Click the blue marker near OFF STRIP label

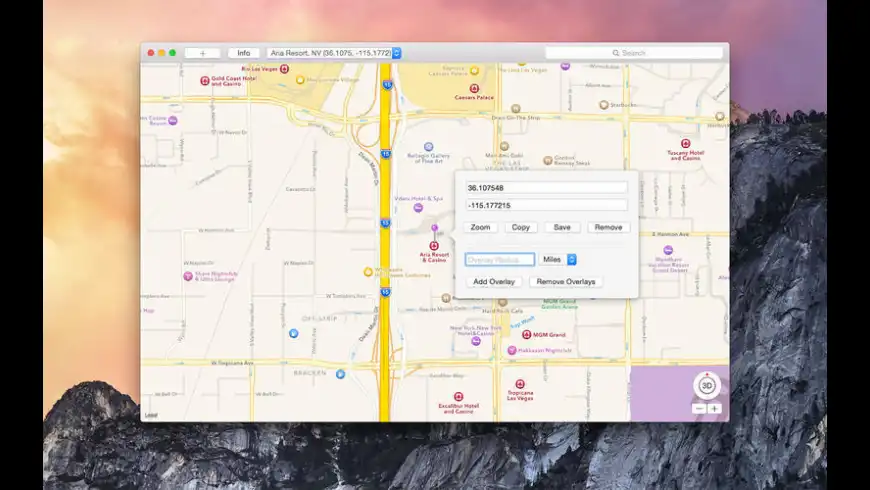coord(294,334)
